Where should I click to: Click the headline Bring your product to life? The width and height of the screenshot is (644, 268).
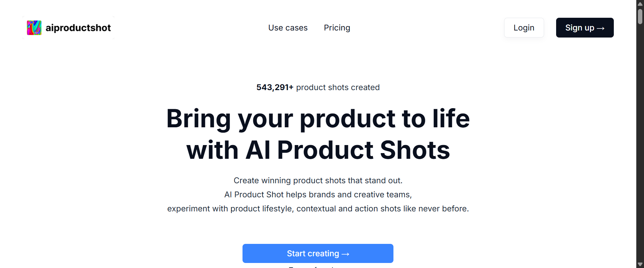318,119
